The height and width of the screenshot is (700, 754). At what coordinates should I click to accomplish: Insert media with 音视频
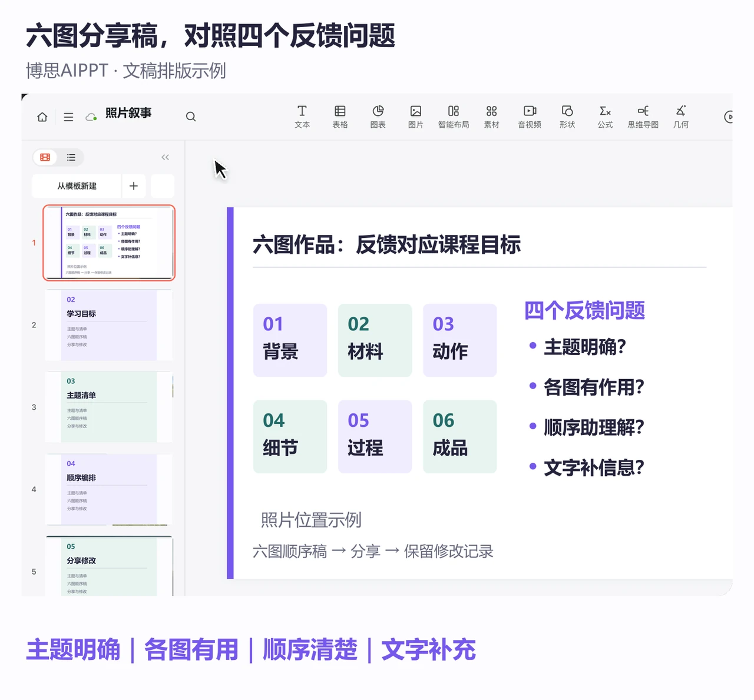coord(530,117)
